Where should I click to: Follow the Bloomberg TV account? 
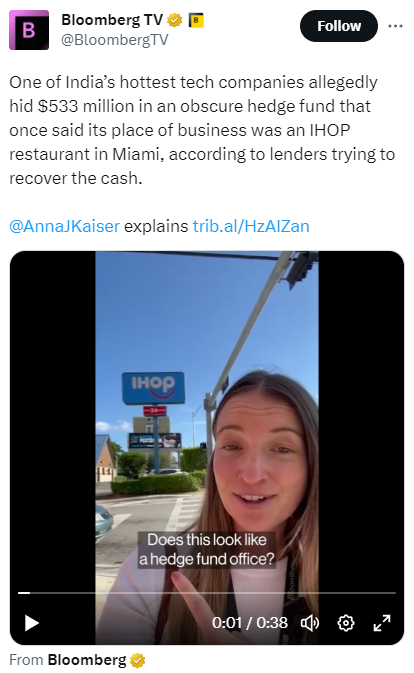tap(339, 26)
